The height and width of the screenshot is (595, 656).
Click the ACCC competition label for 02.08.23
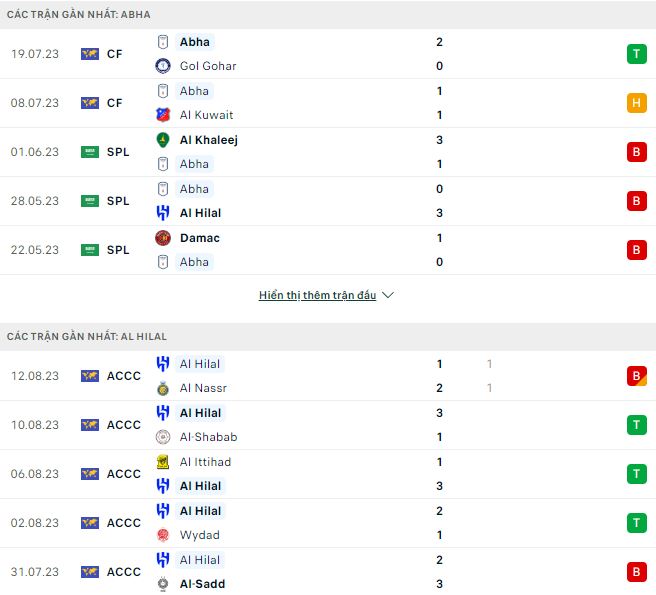tap(124, 523)
